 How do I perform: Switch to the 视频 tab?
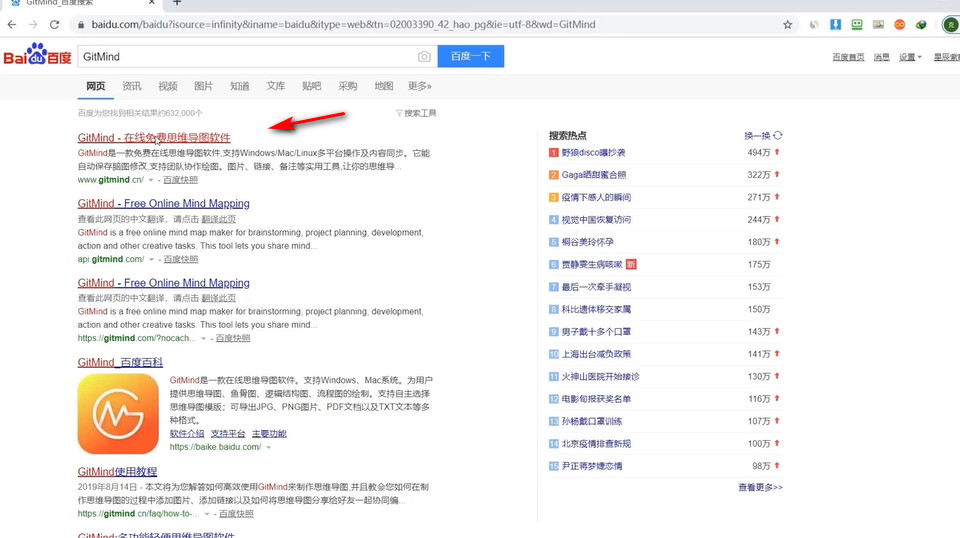[x=168, y=86]
